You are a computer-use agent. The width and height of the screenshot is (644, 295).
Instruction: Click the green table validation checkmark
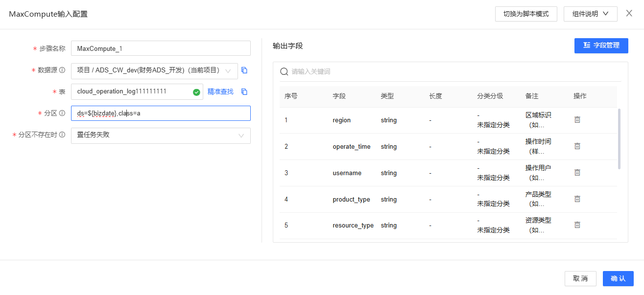[x=196, y=92]
